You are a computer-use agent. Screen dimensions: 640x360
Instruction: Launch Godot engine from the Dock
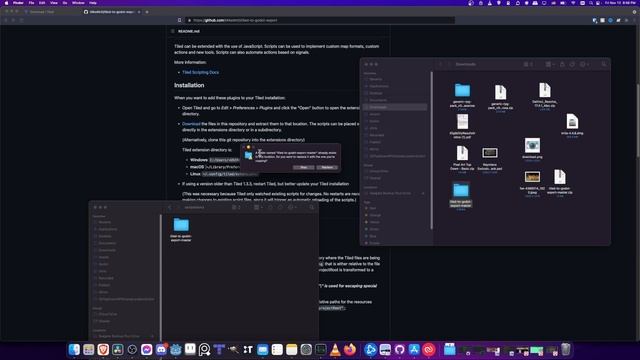pyautogui.click(x=176, y=350)
